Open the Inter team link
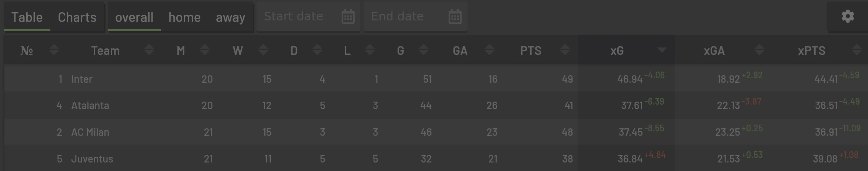This screenshot has width=868, height=171. pos(82,79)
